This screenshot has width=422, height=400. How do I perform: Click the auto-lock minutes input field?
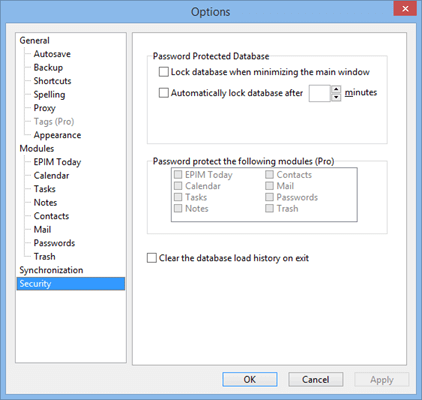[320, 93]
